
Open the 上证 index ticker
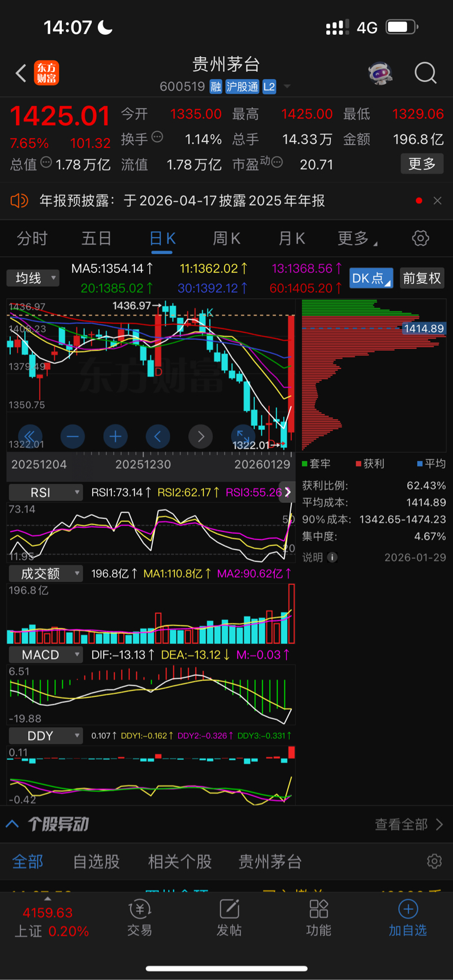tap(51, 922)
